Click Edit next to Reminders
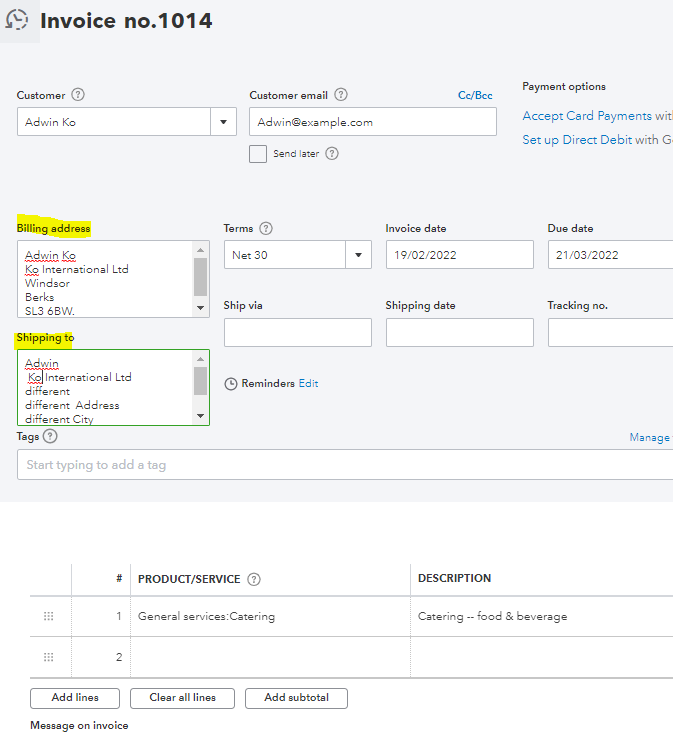Screen dimensions: 673x738 tap(308, 384)
